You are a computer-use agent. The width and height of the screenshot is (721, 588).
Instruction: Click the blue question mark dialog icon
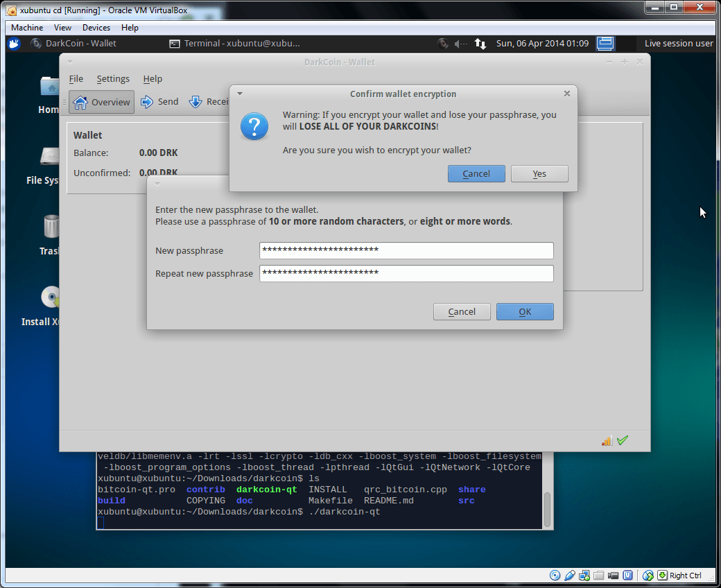click(x=254, y=126)
